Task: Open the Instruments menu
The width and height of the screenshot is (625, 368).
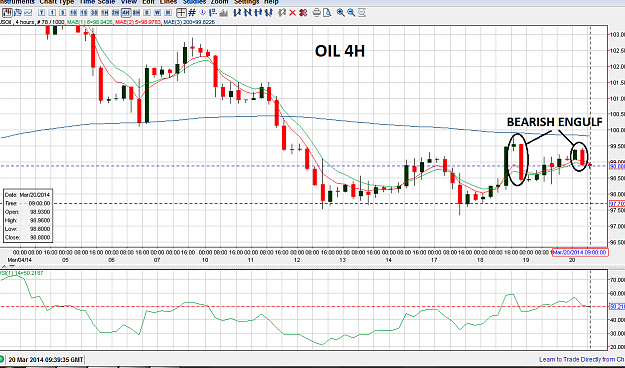Action: [x=17, y=2]
